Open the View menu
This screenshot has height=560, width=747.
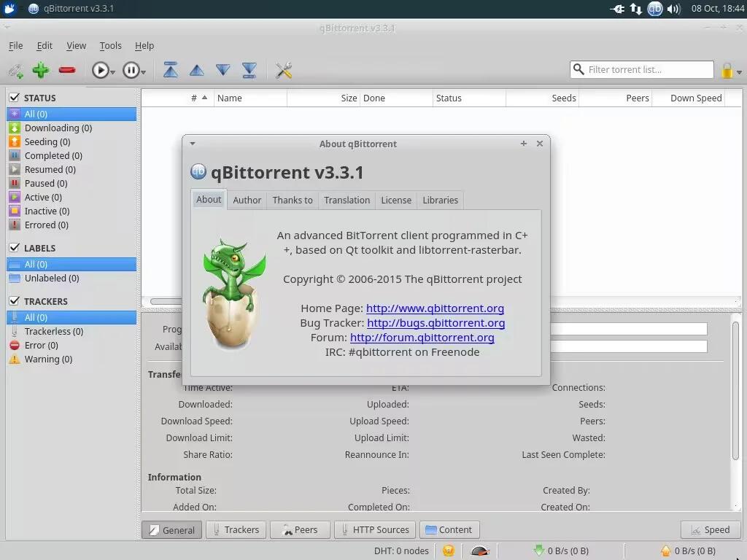76,46
